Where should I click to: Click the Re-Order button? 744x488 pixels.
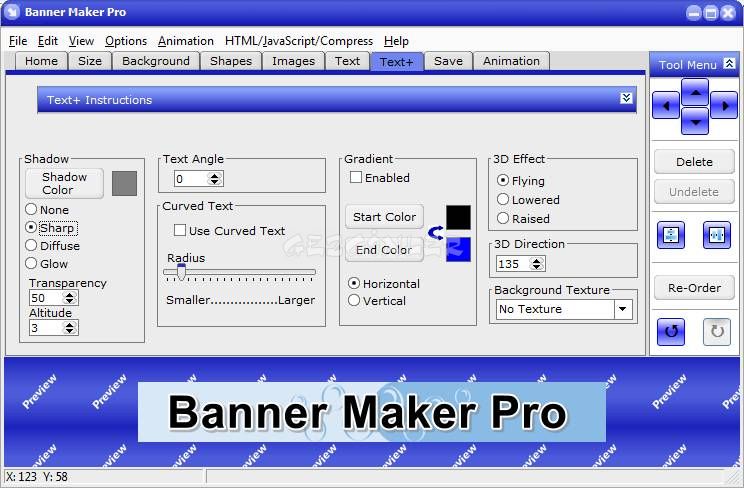point(694,288)
